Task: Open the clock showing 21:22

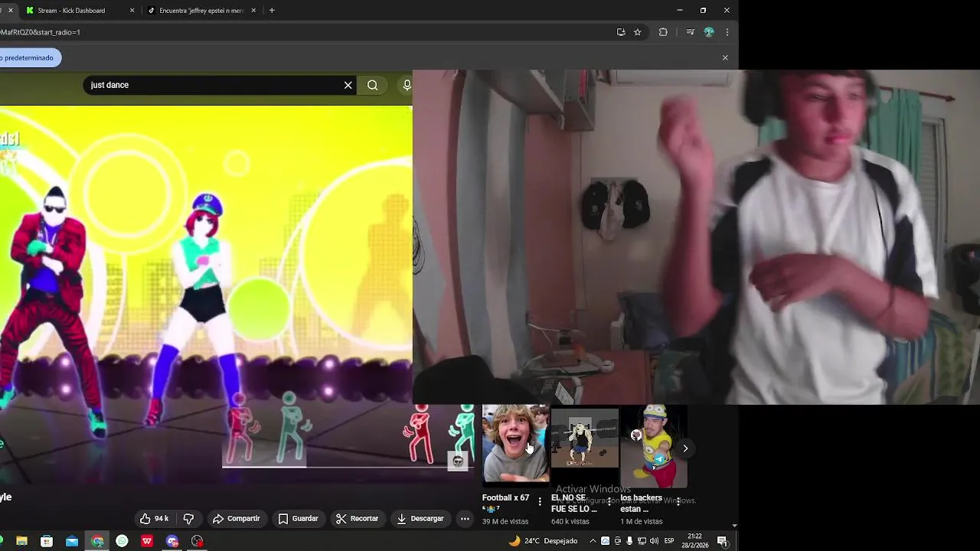Action: (x=694, y=541)
